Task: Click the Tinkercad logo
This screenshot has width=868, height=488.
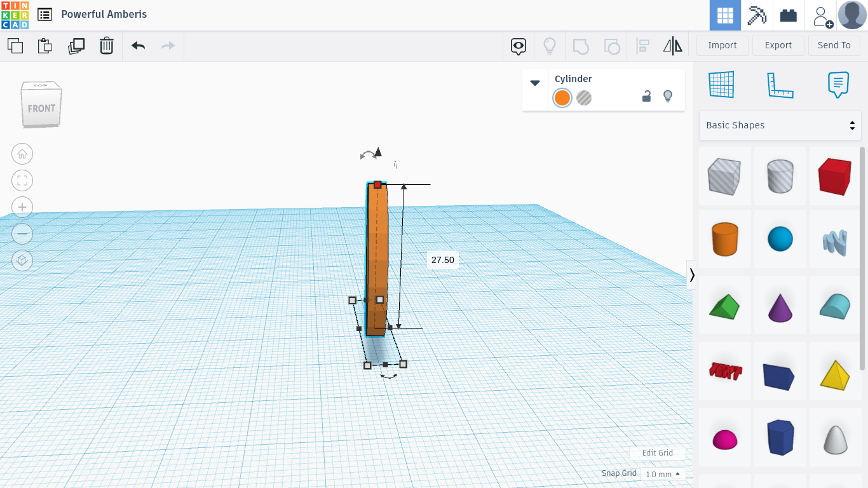Action: click(x=15, y=15)
